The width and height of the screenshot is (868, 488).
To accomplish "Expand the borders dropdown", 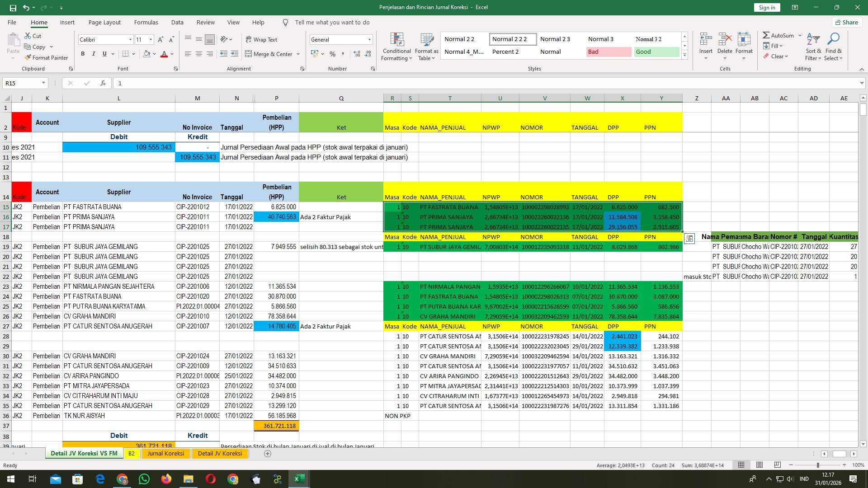I will (x=133, y=54).
